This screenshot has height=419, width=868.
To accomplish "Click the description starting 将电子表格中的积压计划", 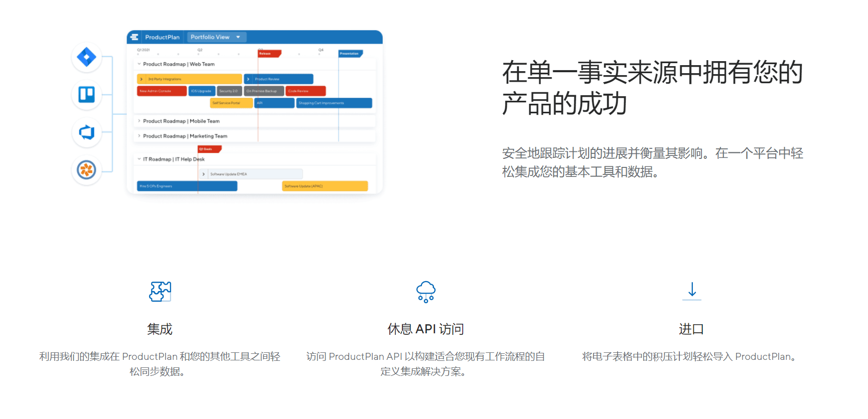I will 690,356.
